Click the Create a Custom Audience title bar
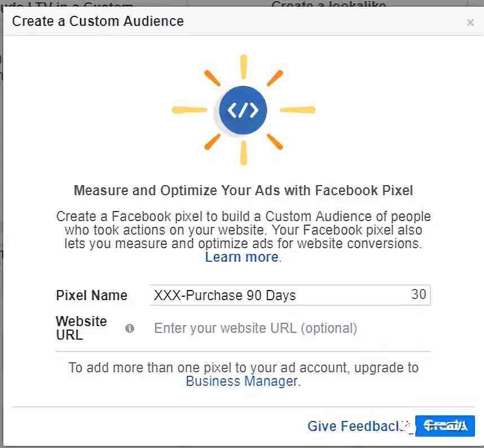The height and width of the screenshot is (448, 484). [x=243, y=21]
